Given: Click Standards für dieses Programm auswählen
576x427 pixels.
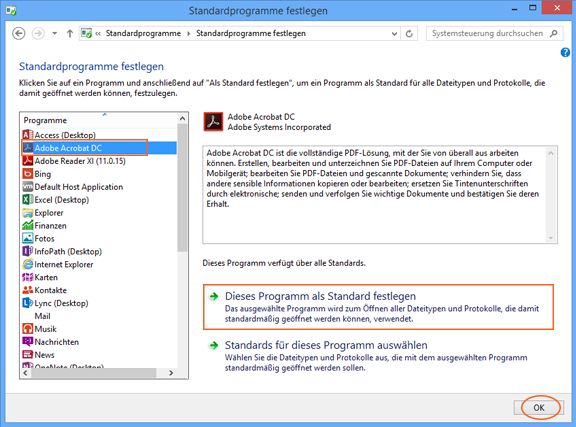Looking at the screenshot, I should click(x=378, y=355).
